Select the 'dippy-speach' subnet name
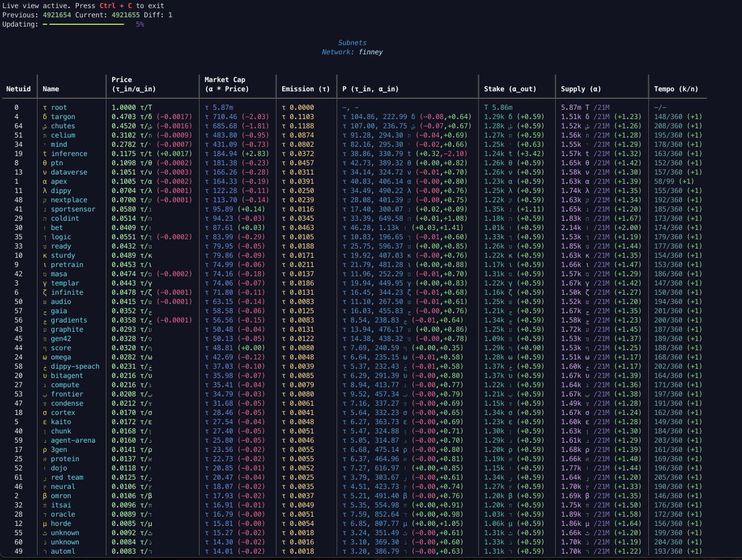This screenshot has width=742, height=560. [x=75, y=367]
